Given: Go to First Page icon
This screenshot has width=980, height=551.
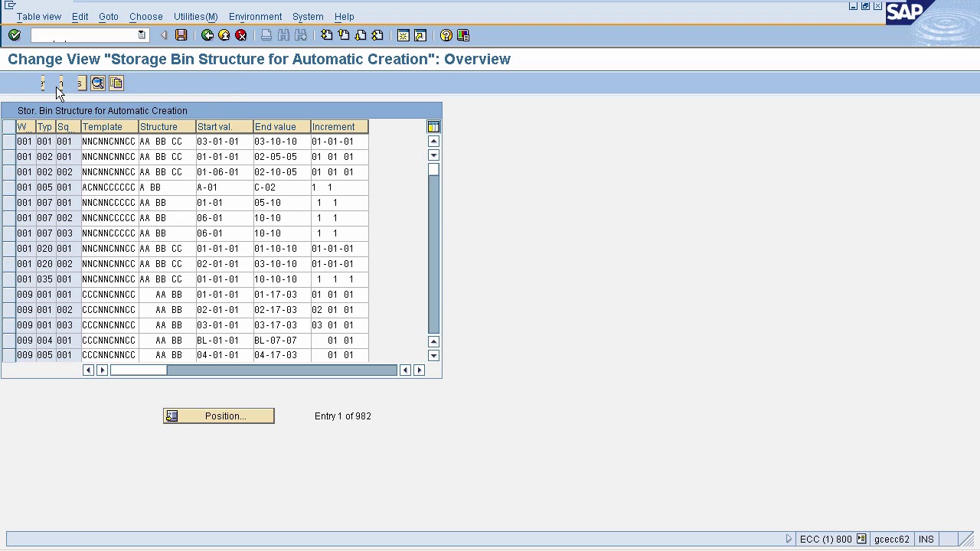Looking at the screenshot, I should (327, 35).
